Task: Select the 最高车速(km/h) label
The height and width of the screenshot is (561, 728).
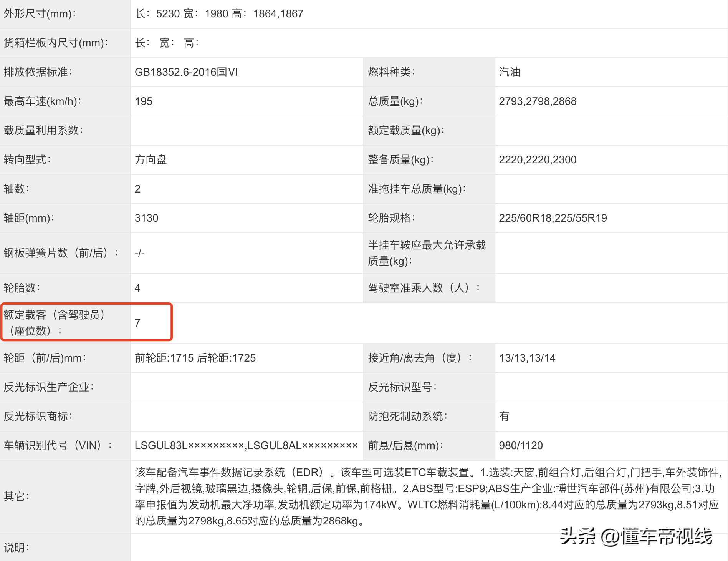Action: coord(43,101)
